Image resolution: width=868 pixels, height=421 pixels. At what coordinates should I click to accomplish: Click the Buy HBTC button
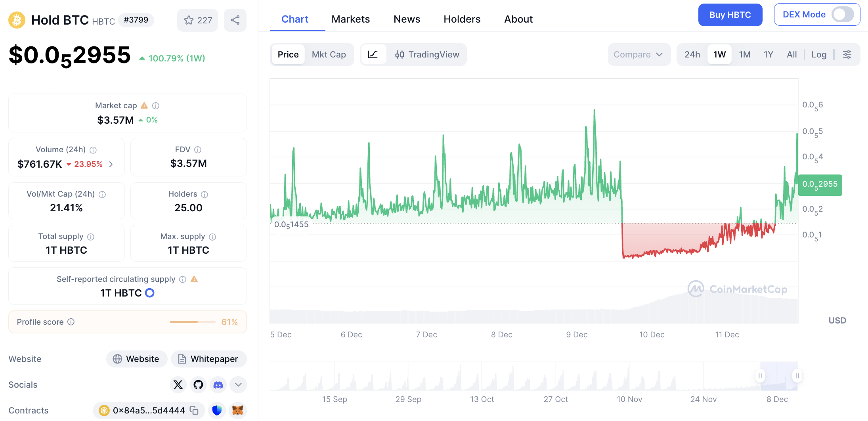[730, 15]
